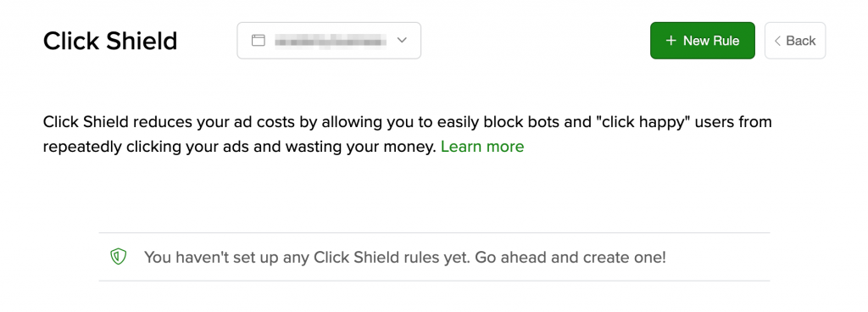Viewport: 868px width, 312px height.
Task: Click the Click Shield page heading
Action: (x=110, y=41)
